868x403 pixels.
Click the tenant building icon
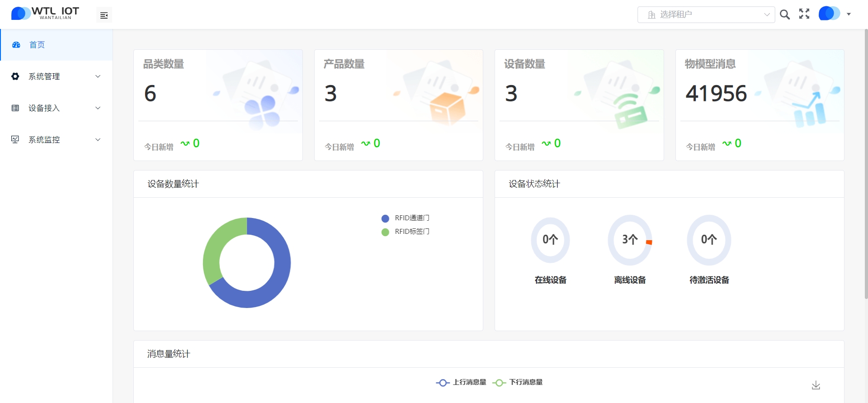pos(651,15)
